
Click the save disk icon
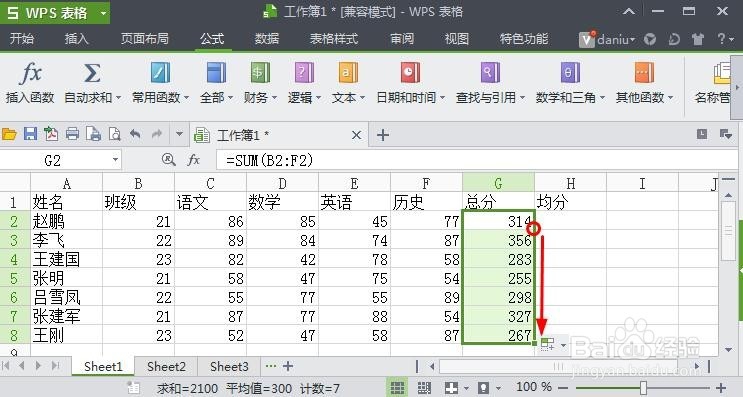coord(30,134)
